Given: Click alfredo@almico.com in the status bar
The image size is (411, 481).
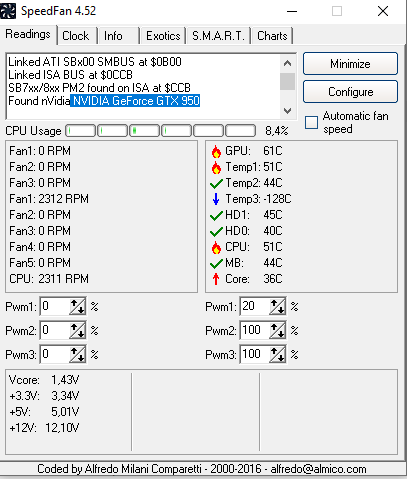Looking at the screenshot, I should point(318,469).
